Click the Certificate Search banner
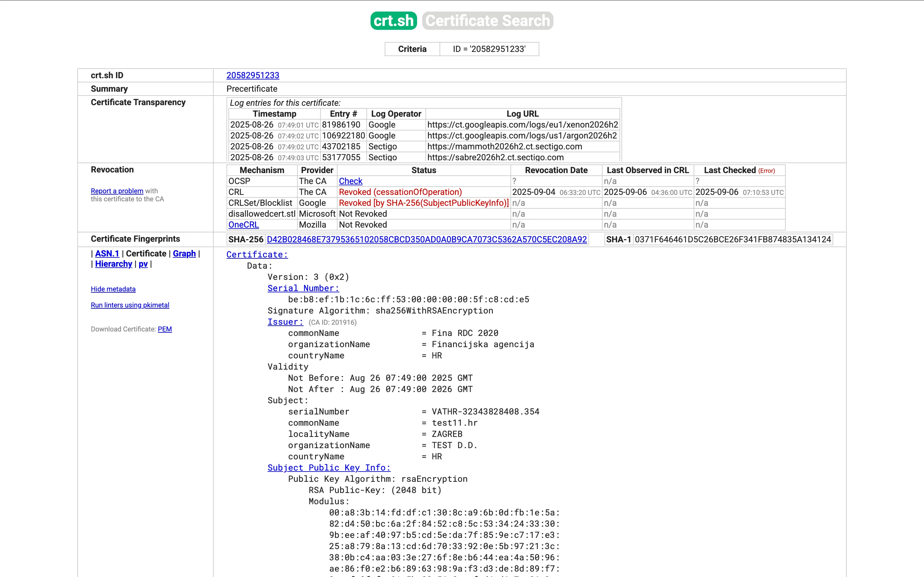The width and height of the screenshot is (924, 577). (488, 21)
